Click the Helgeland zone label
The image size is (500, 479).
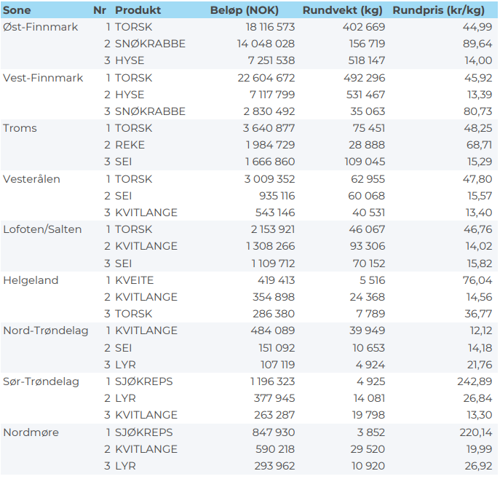point(30,280)
